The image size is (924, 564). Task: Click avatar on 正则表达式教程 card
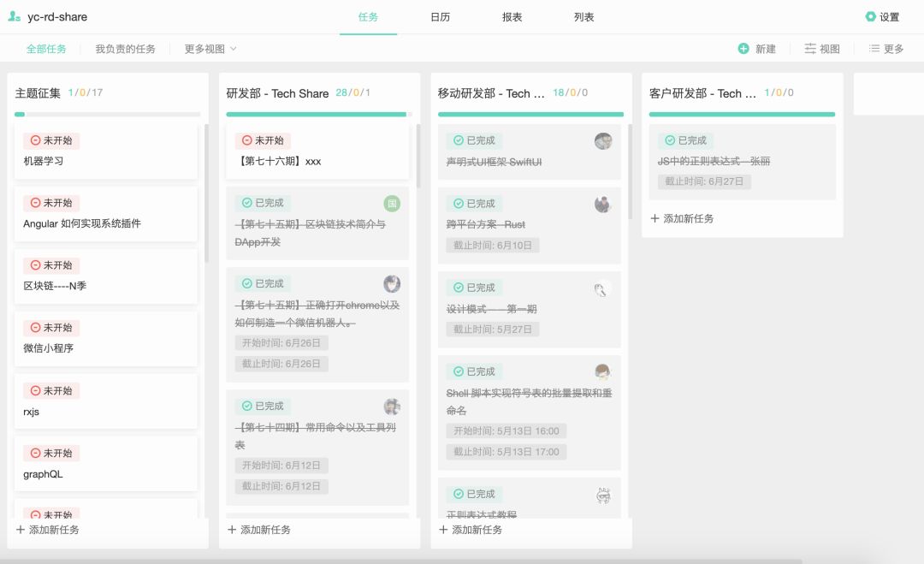(x=603, y=495)
